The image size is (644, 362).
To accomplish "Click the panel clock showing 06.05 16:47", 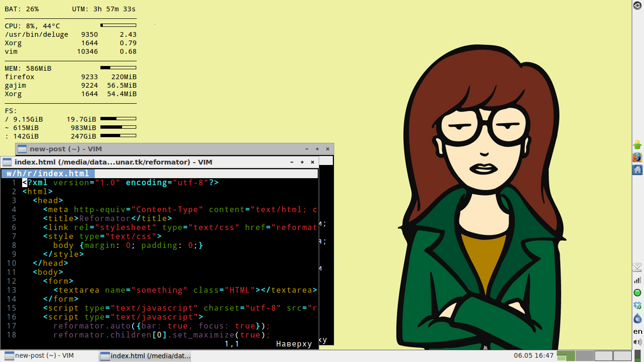I will pyautogui.click(x=534, y=356).
